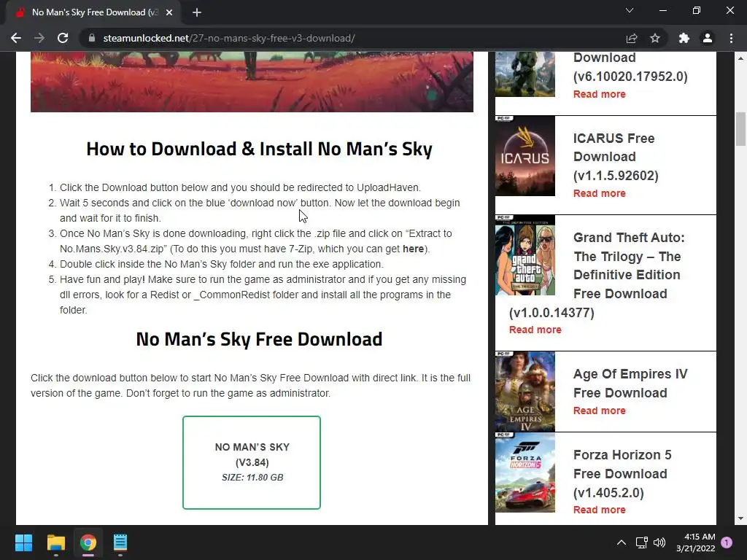The image size is (747, 560).
Task: Open the tab search dropdown
Action: [x=630, y=10]
